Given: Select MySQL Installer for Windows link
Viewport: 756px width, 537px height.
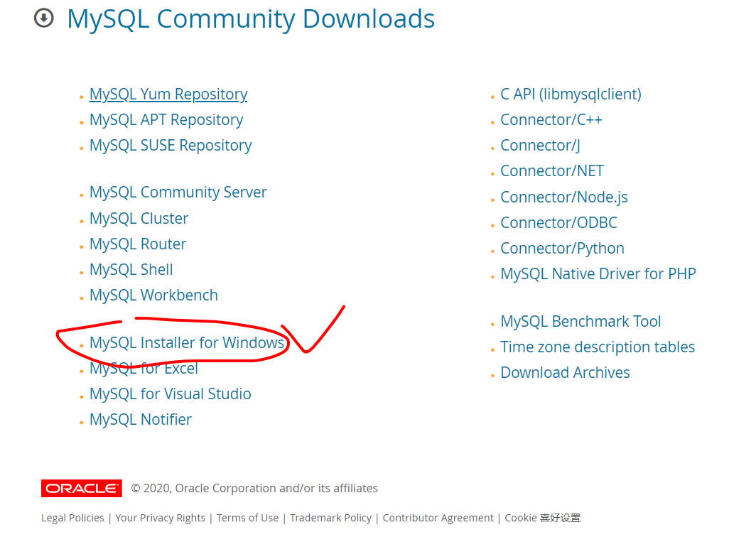Looking at the screenshot, I should pyautogui.click(x=187, y=343).
